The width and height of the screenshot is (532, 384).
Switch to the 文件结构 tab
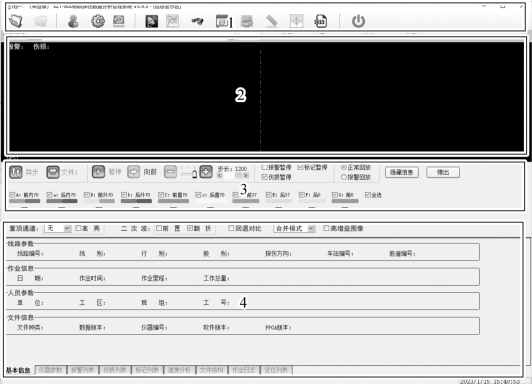coord(211,370)
